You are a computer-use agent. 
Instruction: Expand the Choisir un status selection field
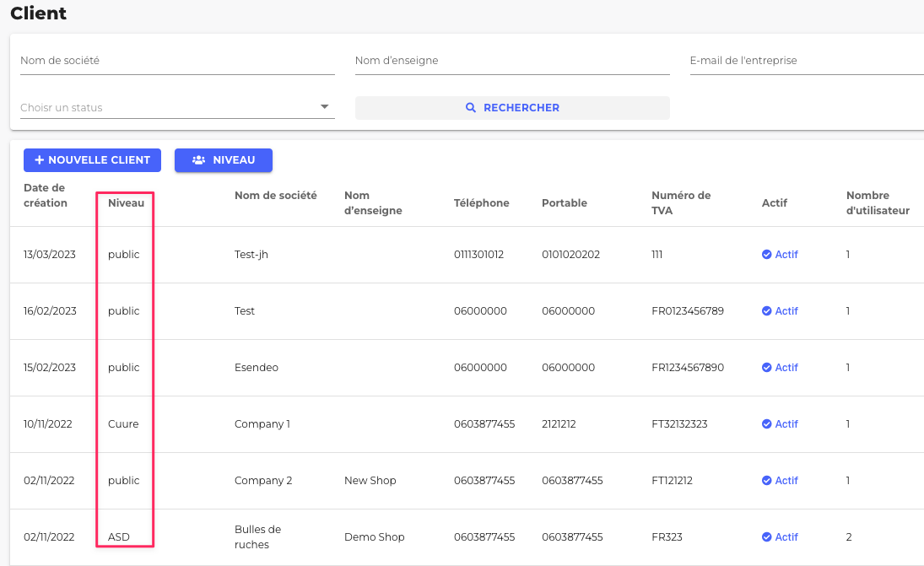[169, 108]
